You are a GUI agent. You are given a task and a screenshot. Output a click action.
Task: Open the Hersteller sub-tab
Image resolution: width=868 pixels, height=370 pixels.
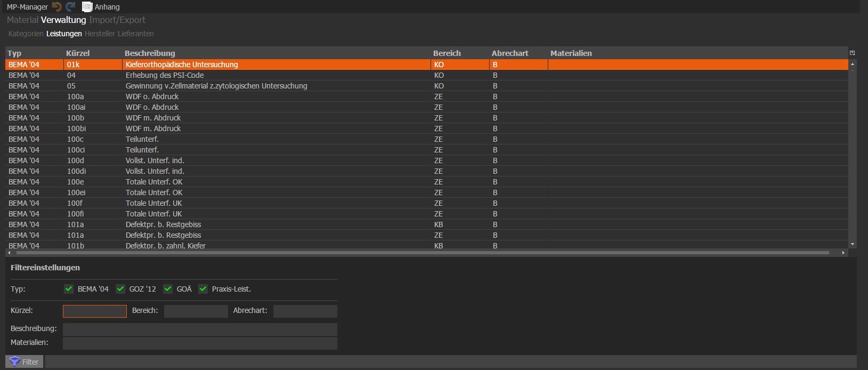100,34
